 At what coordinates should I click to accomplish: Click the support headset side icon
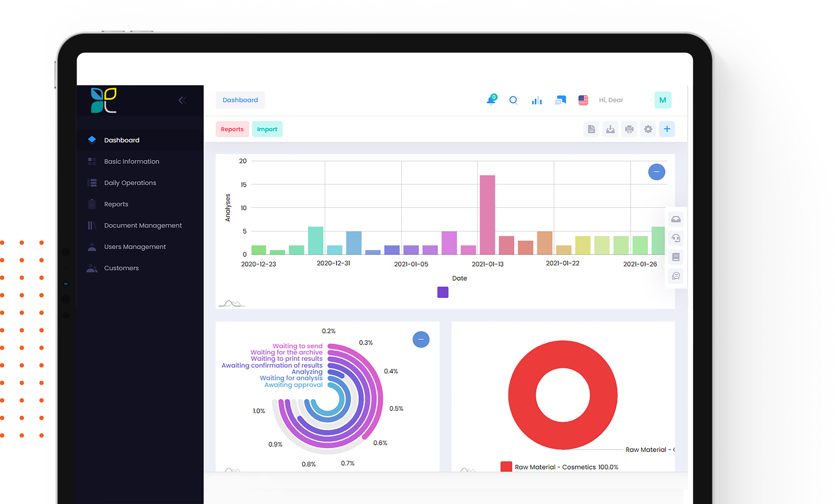tap(676, 238)
